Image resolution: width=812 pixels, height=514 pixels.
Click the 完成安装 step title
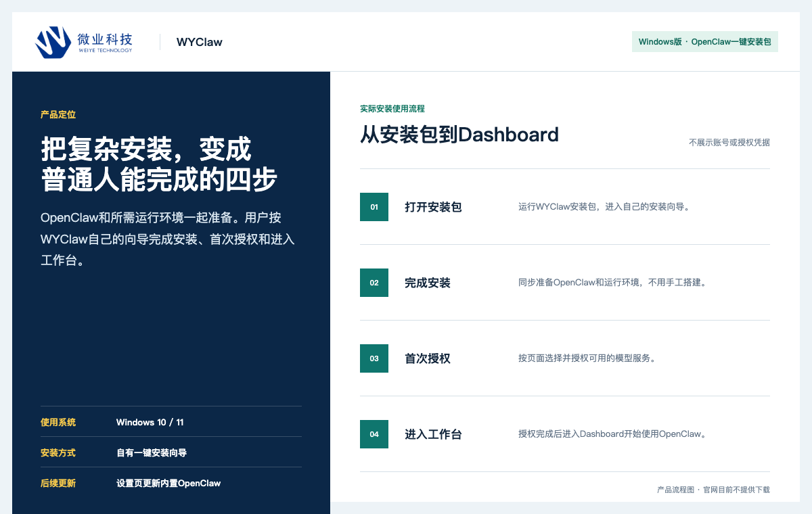coord(428,283)
